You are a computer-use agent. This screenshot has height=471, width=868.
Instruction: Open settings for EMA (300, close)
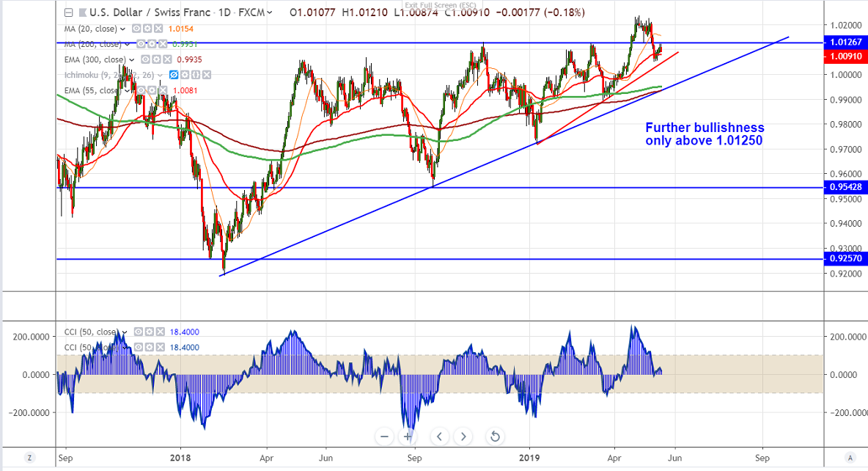(x=156, y=59)
